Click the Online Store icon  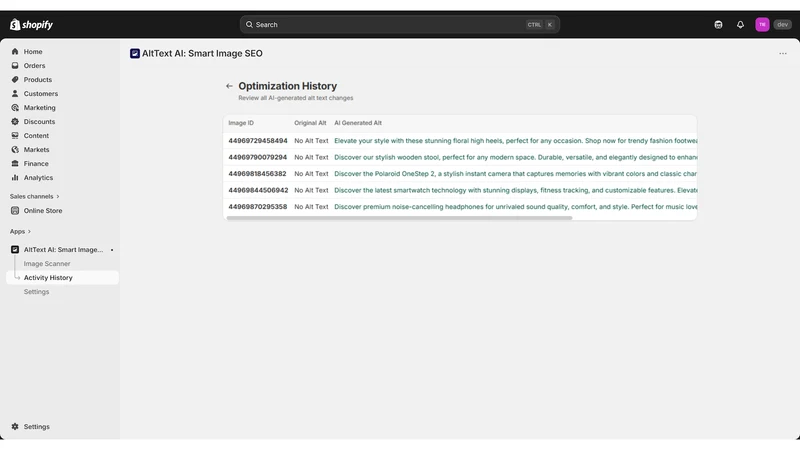(15, 210)
